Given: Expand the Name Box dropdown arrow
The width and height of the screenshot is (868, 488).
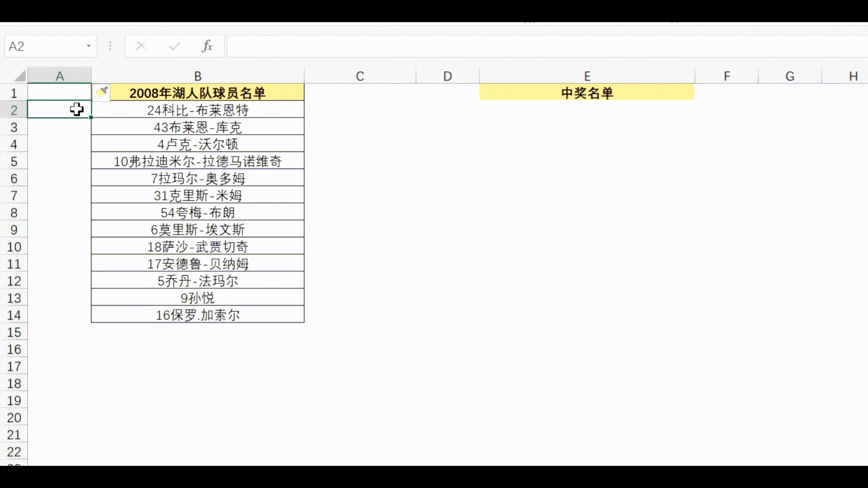Looking at the screenshot, I should click(x=89, y=46).
